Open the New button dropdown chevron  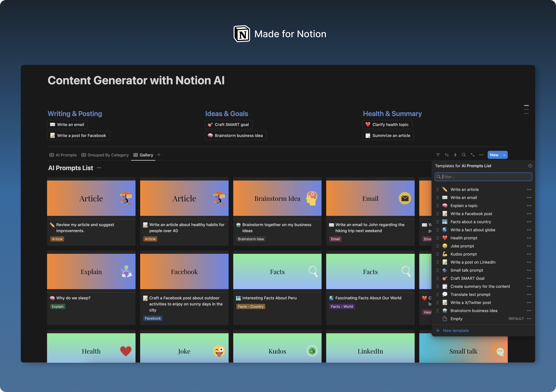[504, 155]
